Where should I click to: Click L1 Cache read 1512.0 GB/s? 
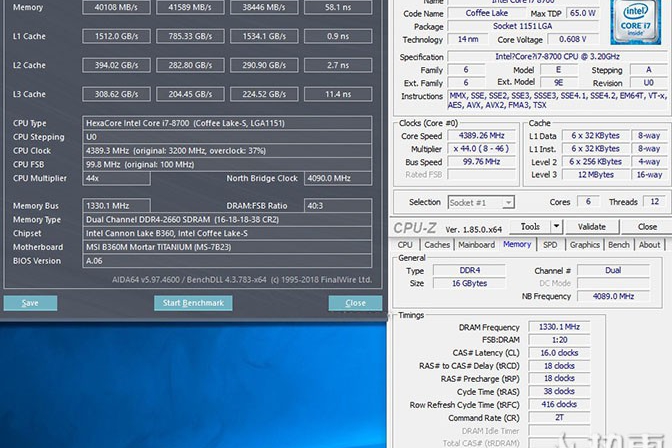[x=116, y=36]
